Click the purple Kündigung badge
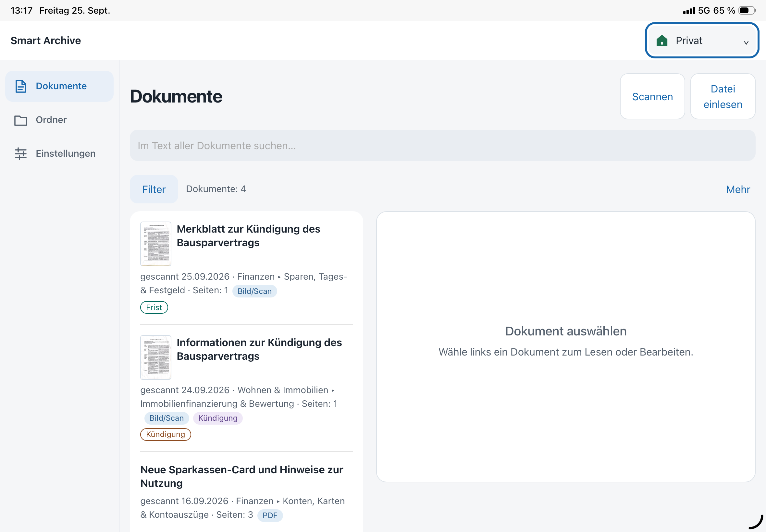 (x=218, y=418)
